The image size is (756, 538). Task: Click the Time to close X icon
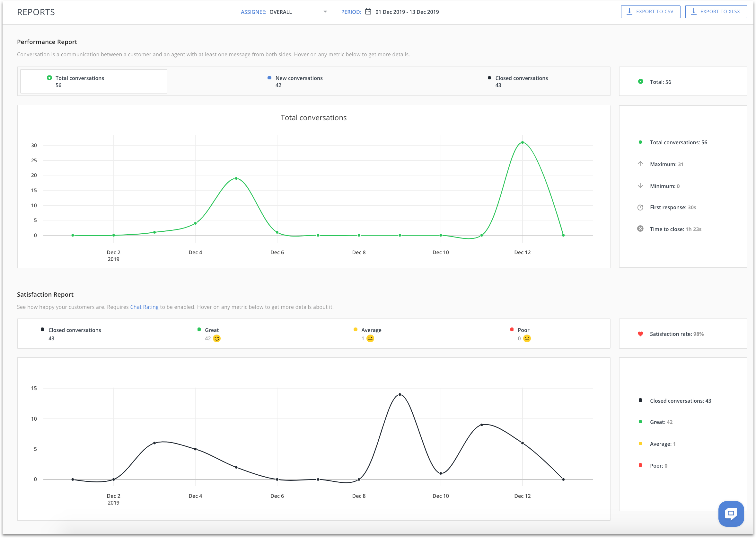(x=640, y=229)
